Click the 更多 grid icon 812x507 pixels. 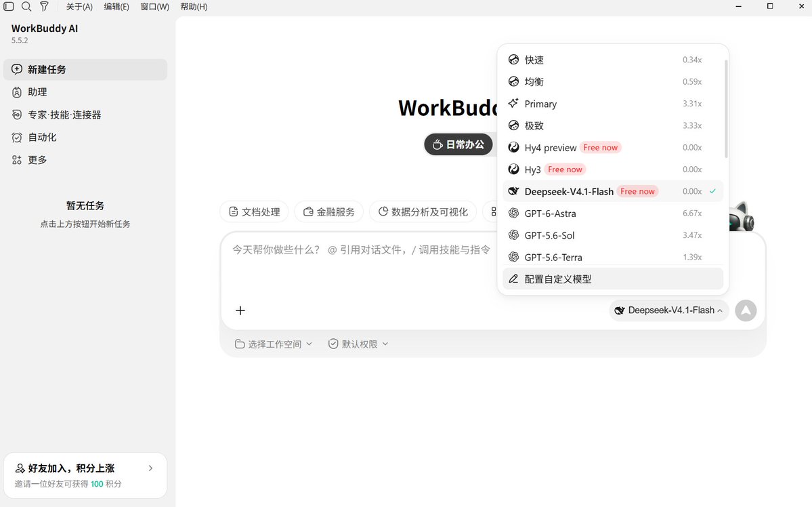coord(17,160)
